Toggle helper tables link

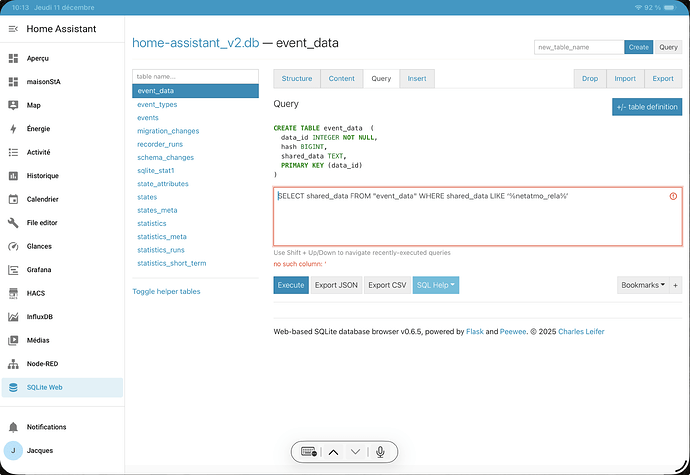[x=166, y=291]
